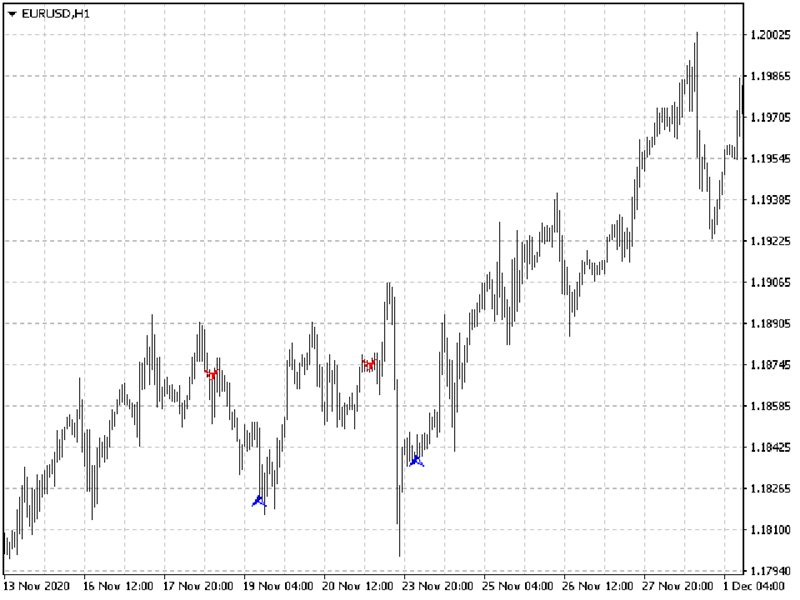Click the 1.18265 price label
Image resolution: width=800 pixels, height=600 pixels.
[x=770, y=489]
